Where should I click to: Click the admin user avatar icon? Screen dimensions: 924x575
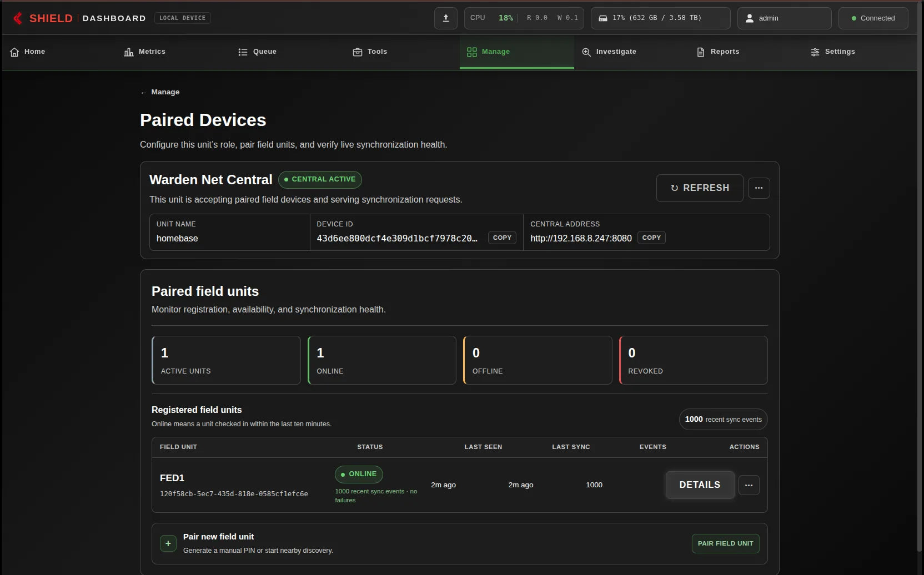749,18
